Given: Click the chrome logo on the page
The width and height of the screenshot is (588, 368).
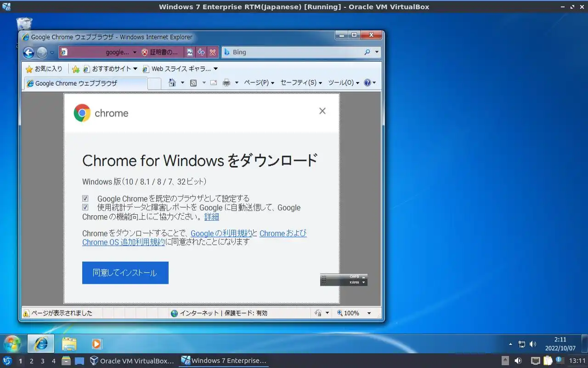Looking at the screenshot, I should (x=101, y=113).
